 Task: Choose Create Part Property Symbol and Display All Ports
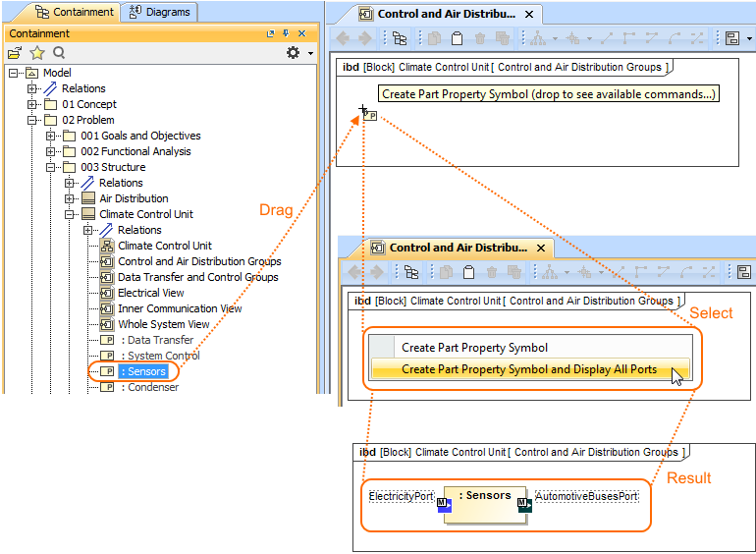[529, 369]
